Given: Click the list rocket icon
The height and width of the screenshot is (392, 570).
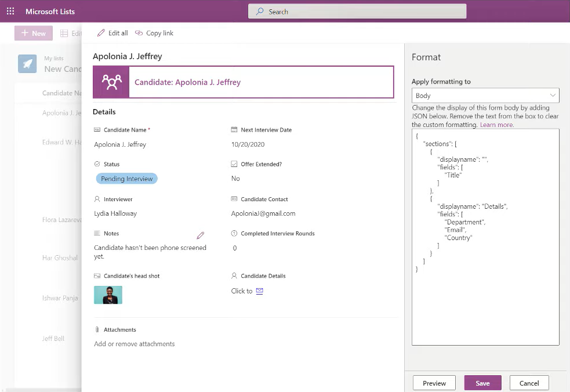Looking at the screenshot, I should pos(27,64).
